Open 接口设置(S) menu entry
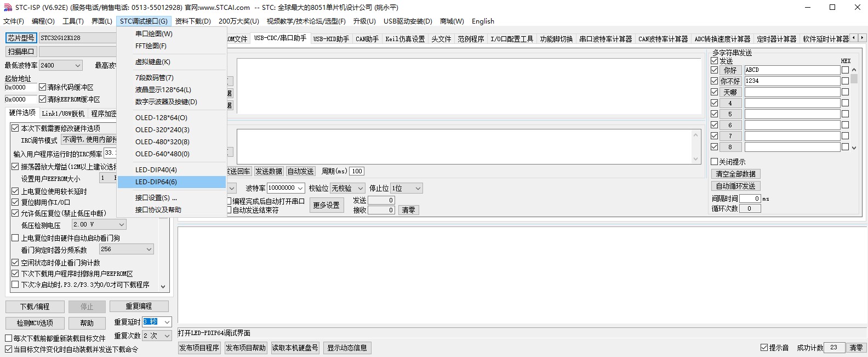868x357 pixels. [x=172, y=198]
